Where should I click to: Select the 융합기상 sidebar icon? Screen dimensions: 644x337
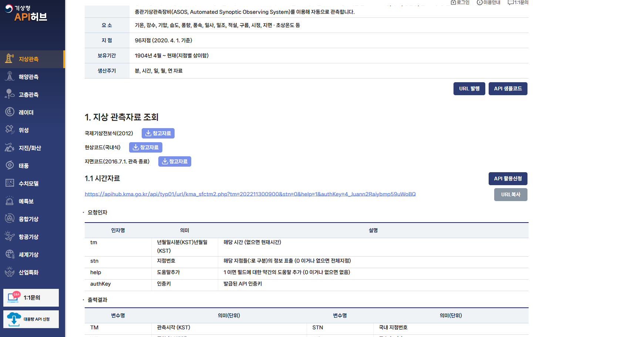pos(10,218)
